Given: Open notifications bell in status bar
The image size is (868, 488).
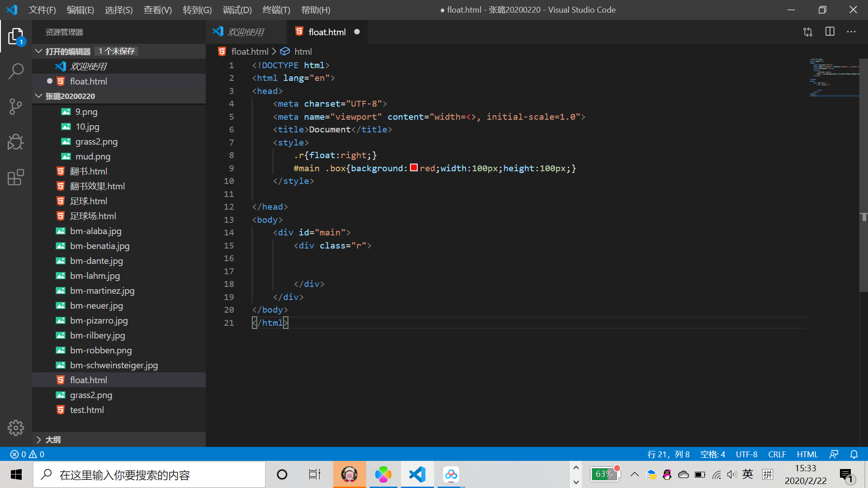Looking at the screenshot, I should pyautogui.click(x=854, y=454).
